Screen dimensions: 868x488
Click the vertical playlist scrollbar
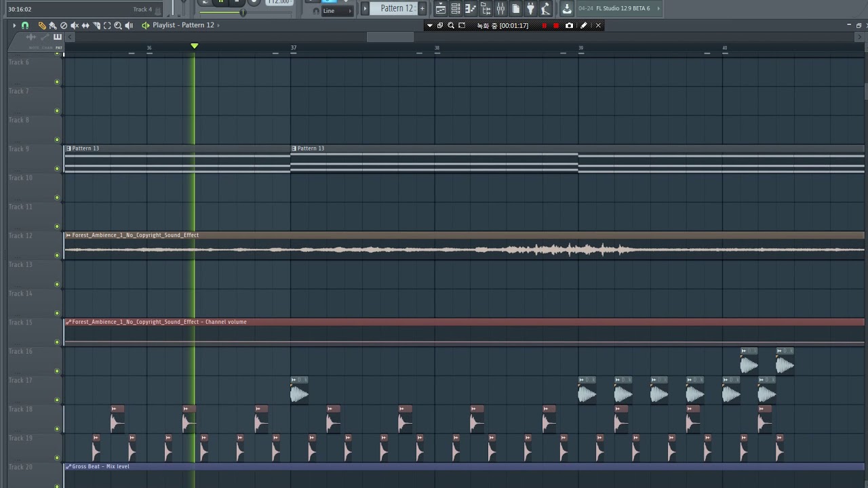point(866,90)
